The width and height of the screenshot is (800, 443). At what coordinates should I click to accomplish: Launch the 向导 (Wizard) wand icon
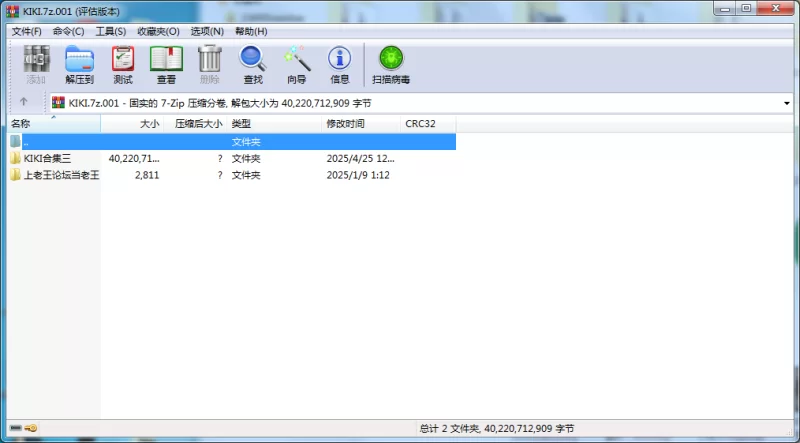pos(297,59)
